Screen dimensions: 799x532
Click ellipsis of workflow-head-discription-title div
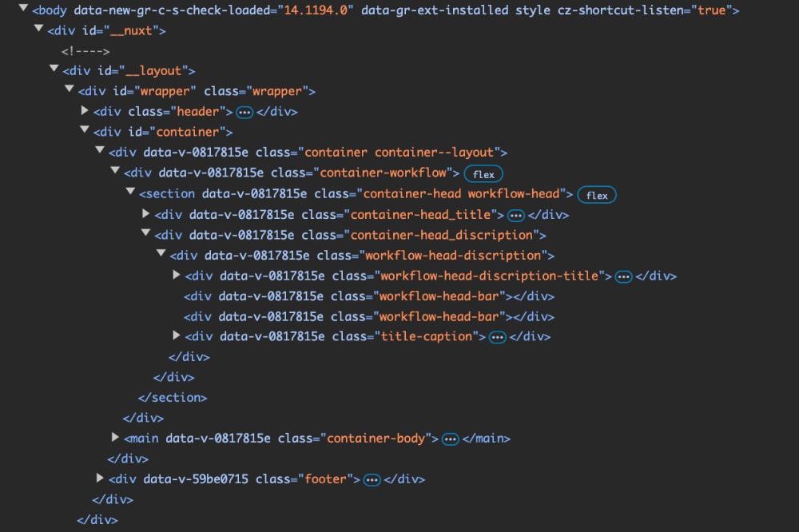623,276
